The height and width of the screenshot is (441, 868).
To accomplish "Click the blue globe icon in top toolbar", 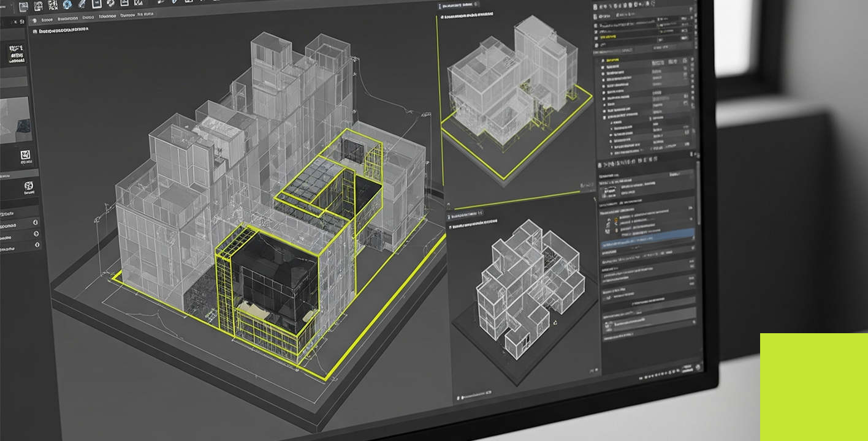I will 67,4.
